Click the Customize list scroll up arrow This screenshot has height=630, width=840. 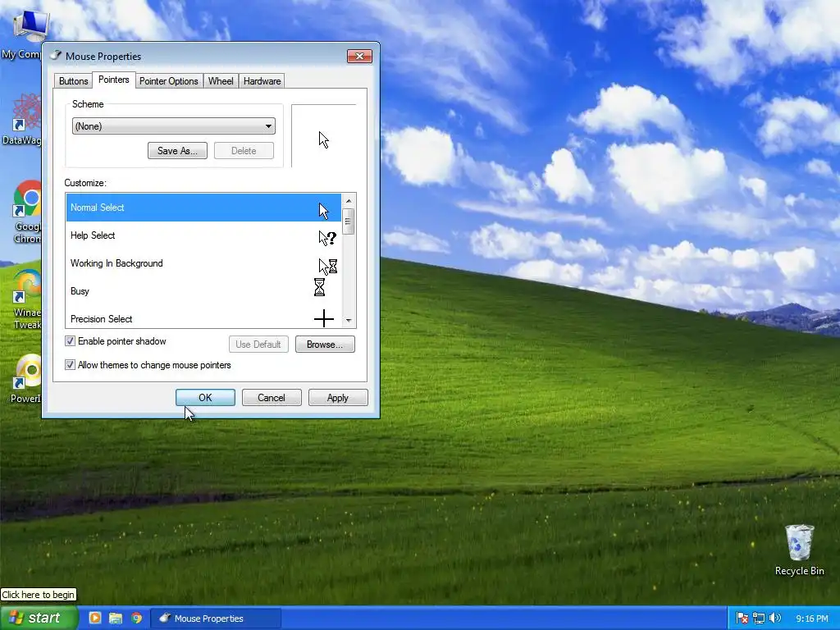[349, 200]
